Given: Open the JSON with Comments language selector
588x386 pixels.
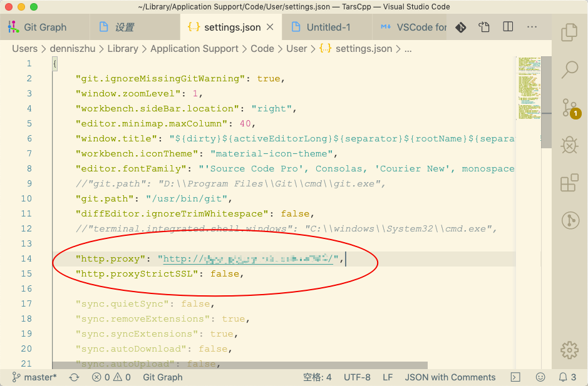Looking at the screenshot, I should pyautogui.click(x=450, y=377).
